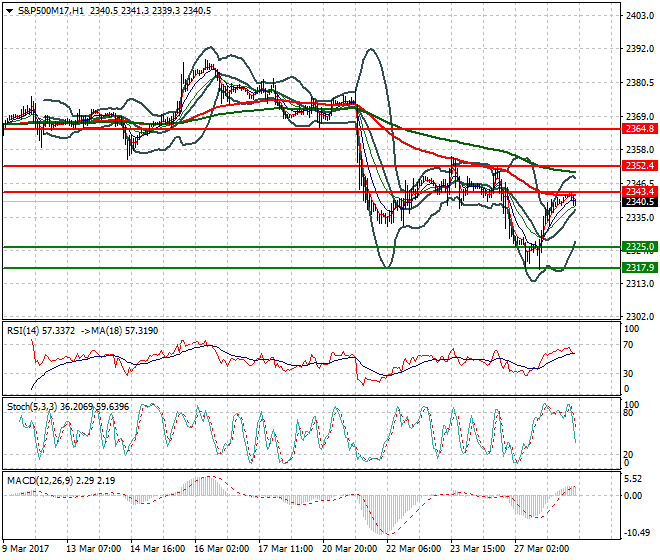Open the chart dropdown triangle beside S&P500M17
This screenshot has width=660, height=560.
click(10, 11)
